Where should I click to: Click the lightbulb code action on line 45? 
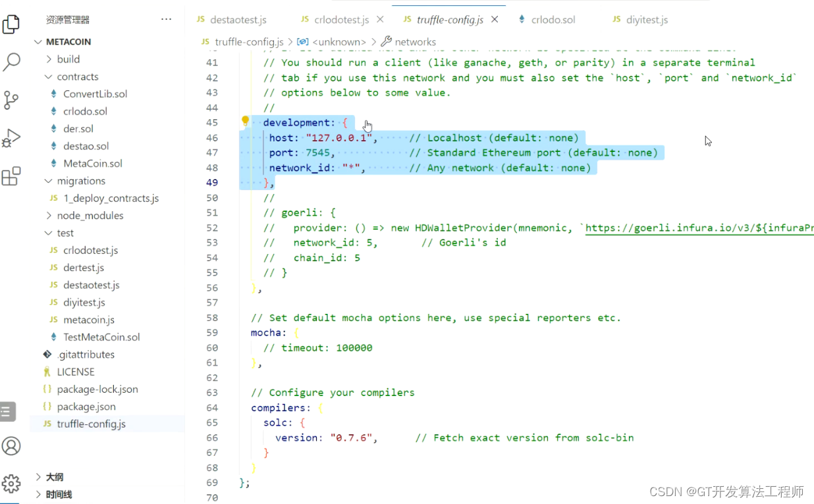pos(246,121)
